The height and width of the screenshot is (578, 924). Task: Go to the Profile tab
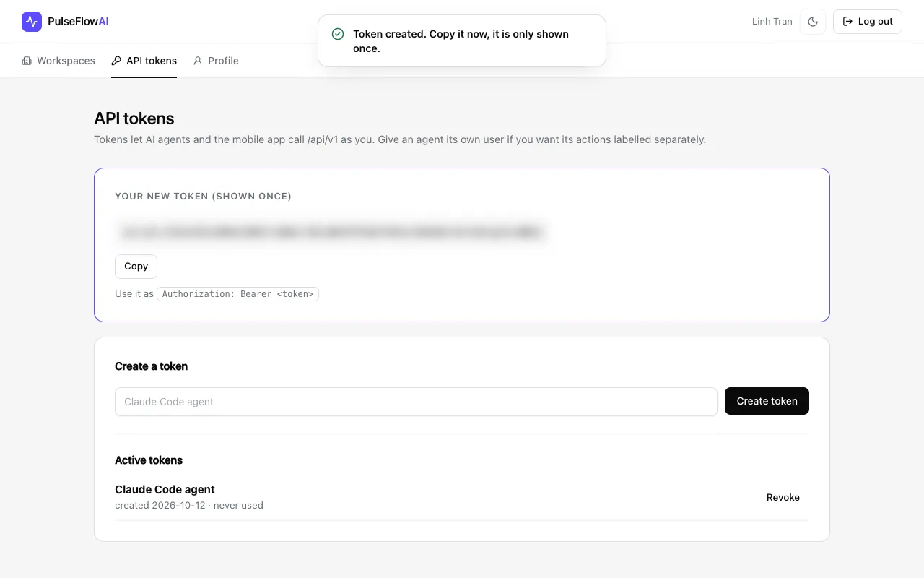point(216,61)
